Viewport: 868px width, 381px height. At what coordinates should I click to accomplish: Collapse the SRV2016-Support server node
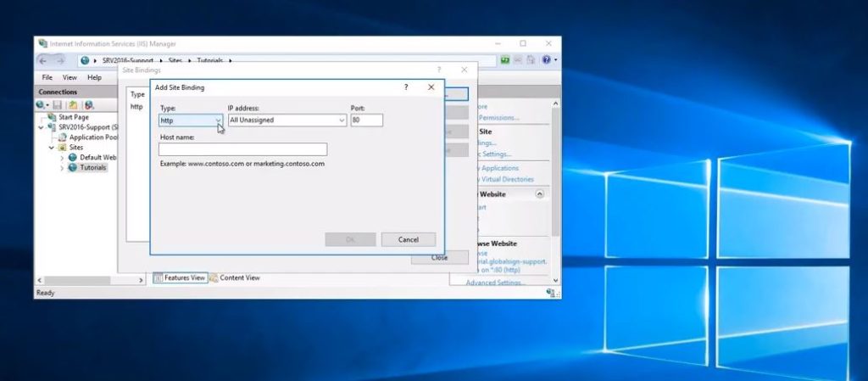point(41,127)
